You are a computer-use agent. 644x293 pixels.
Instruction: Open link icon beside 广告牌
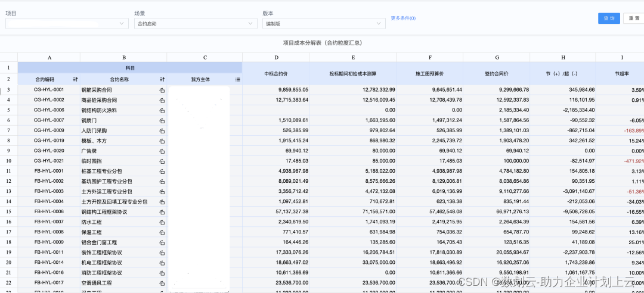tap(162, 151)
